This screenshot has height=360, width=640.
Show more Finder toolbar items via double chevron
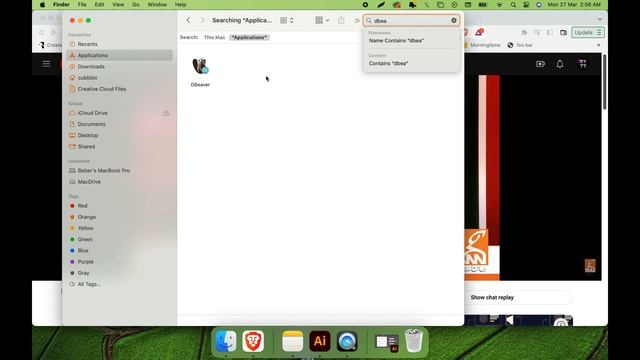point(357,20)
